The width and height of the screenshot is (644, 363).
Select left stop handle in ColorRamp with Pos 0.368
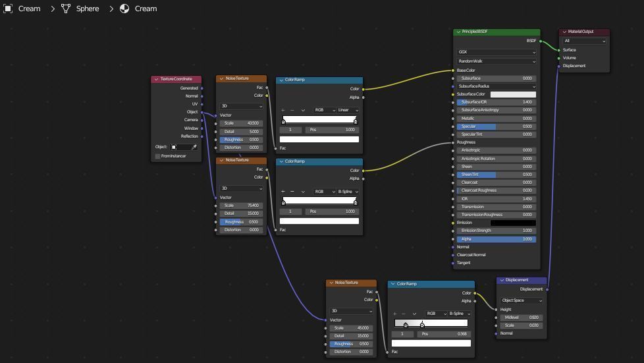pyautogui.click(x=406, y=325)
